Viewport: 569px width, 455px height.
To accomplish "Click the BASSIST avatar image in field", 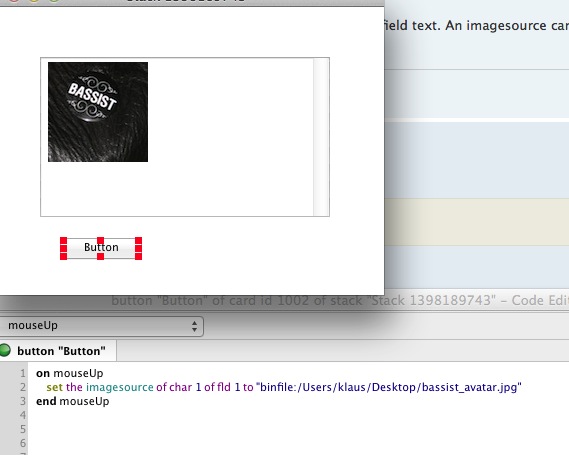I will coord(98,112).
